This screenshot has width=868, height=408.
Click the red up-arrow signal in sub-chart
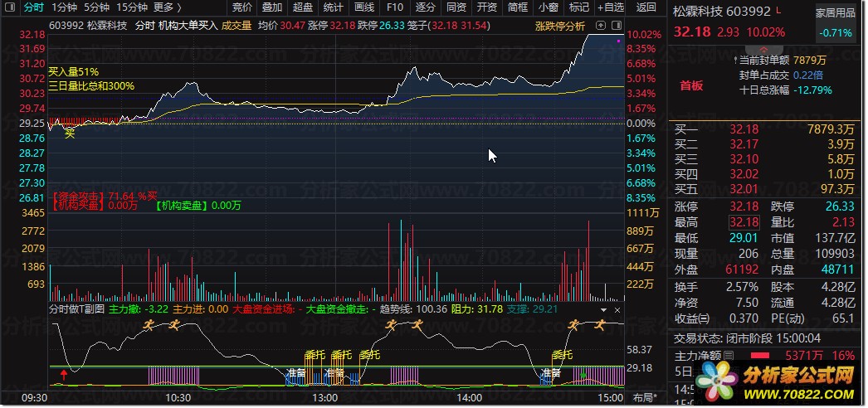(64, 376)
